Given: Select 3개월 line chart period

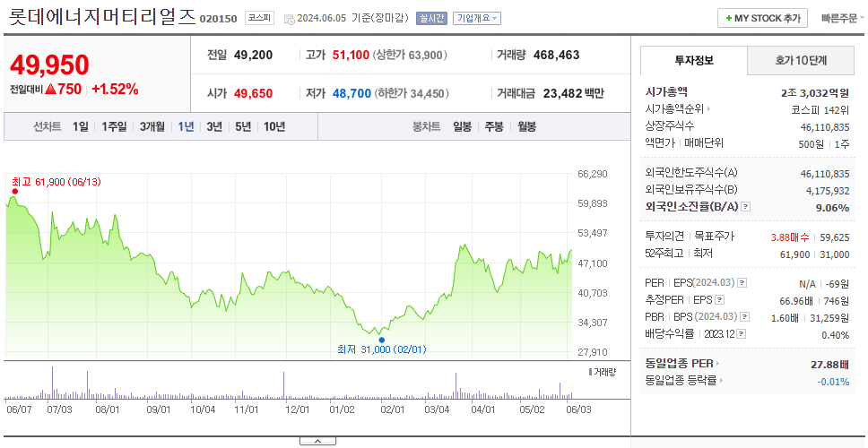Looking at the screenshot, I should click(x=152, y=126).
